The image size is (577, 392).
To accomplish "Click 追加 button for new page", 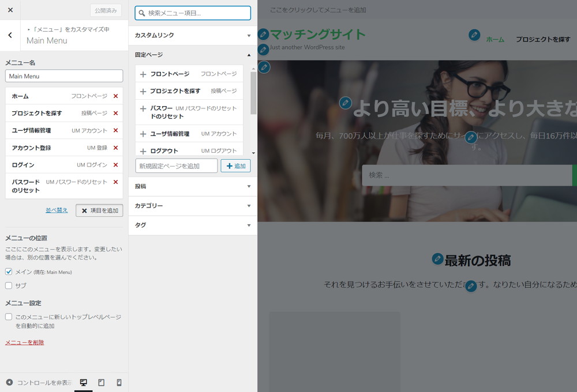I will 235,166.
